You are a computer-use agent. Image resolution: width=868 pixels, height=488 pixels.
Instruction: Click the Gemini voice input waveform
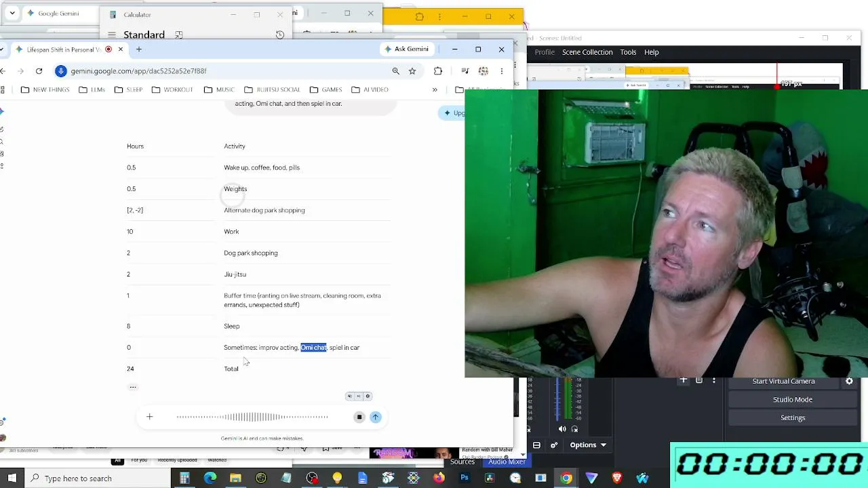pos(252,417)
